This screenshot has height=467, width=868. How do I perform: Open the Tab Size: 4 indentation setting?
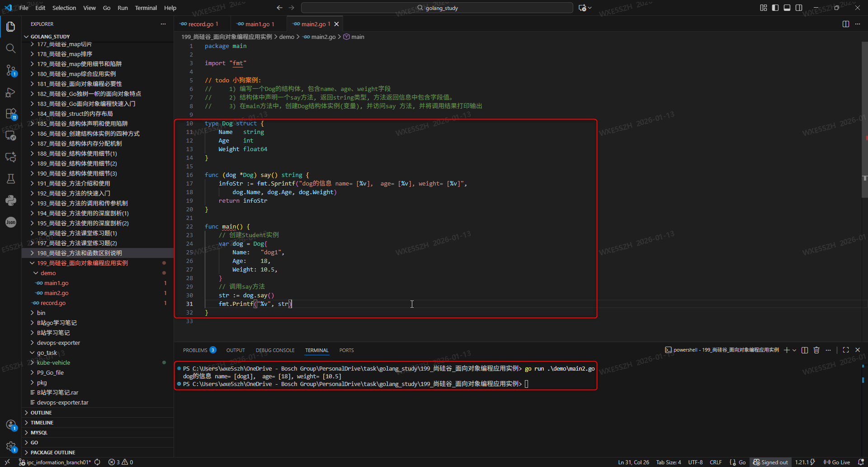point(669,462)
